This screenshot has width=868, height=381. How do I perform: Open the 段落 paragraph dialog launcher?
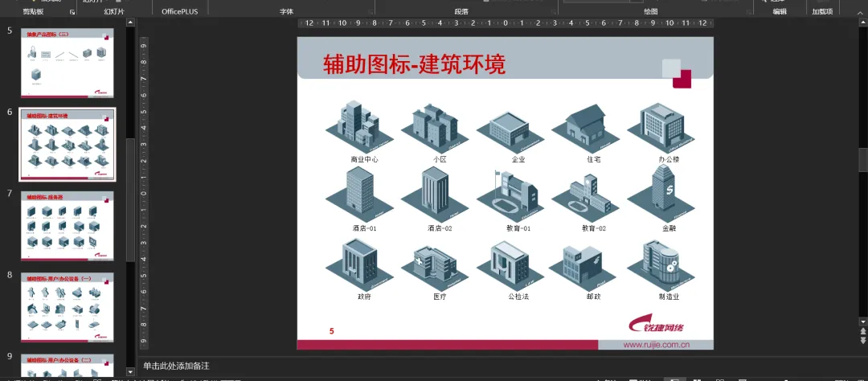tap(554, 11)
